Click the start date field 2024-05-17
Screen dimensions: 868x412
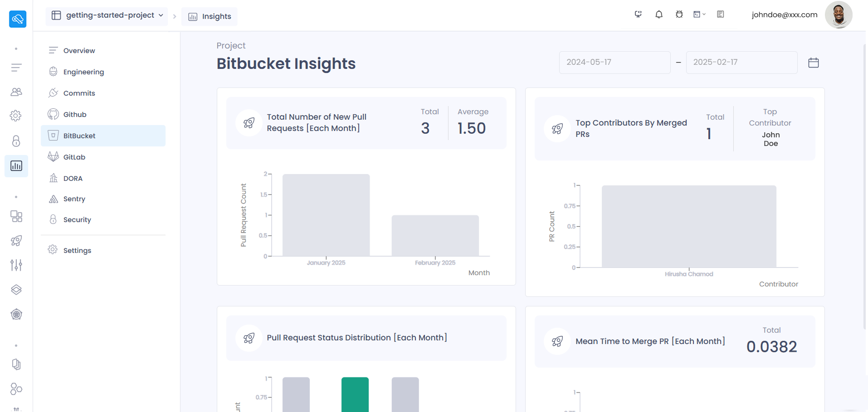click(x=614, y=63)
